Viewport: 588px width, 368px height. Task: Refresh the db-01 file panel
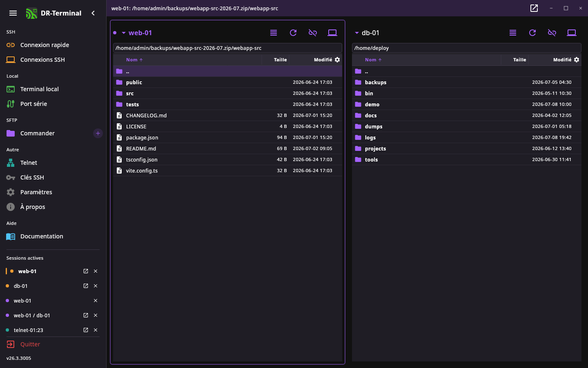coord(532,33)
